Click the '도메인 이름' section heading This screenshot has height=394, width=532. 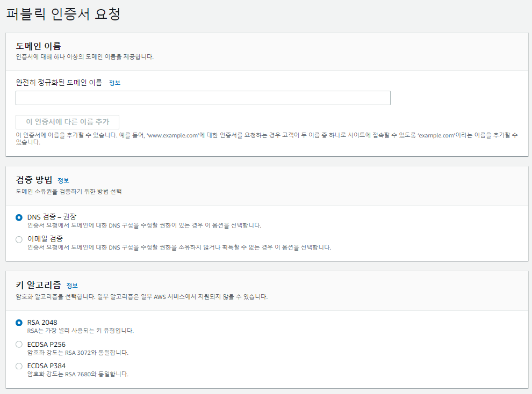click(38, 46)
